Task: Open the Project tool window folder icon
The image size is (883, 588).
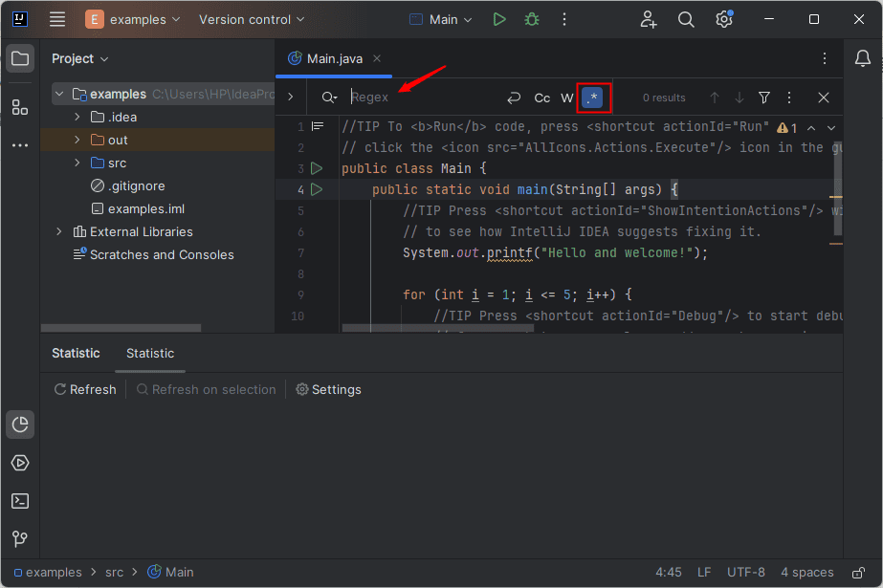Action: (x=20, y=58)
